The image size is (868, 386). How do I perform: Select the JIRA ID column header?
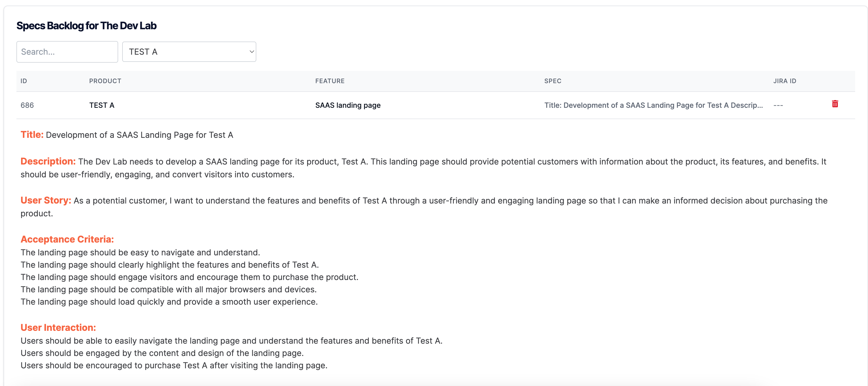[x=785, y=81]
